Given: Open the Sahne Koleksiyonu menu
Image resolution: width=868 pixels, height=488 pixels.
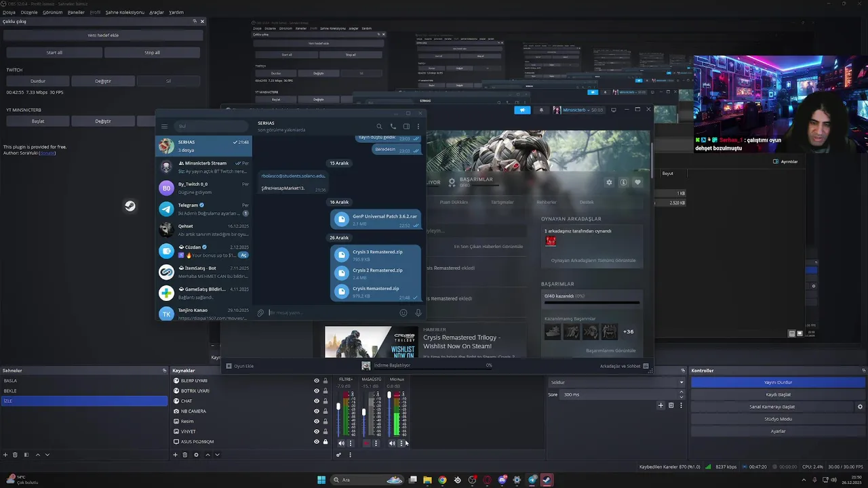Looking at the screenshot, I should pyautogui.click(x=125, y=12).
